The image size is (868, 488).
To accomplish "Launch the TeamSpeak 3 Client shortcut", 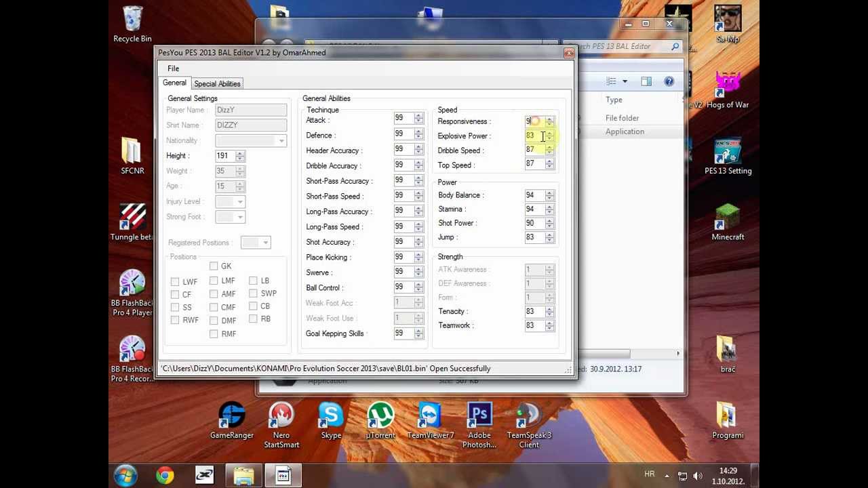I will coord(529,425).
